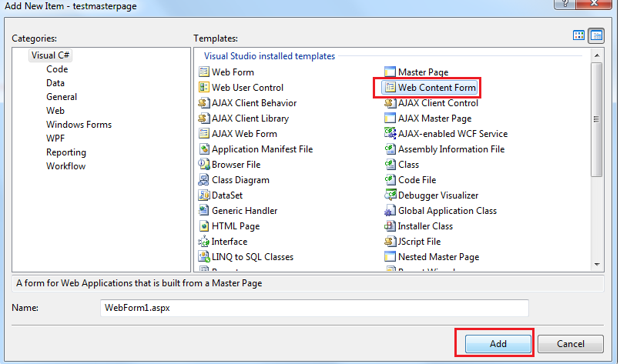Click the Class Diagram label
Viewport: 620px width, 364px height.
[x=240, y=180]
